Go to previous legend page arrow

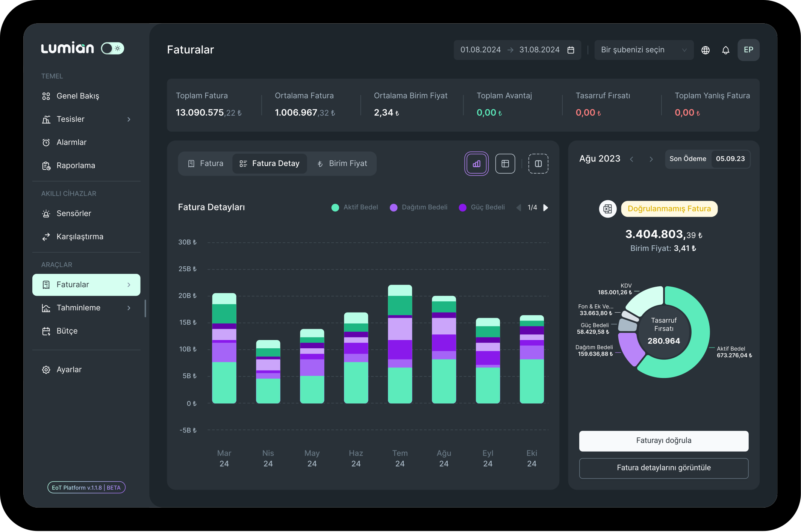point(519,208)
